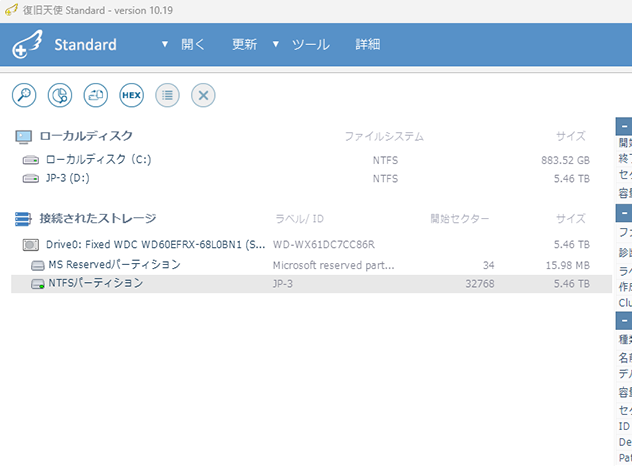Click the 883.52 GB size value

coord(565,160)
